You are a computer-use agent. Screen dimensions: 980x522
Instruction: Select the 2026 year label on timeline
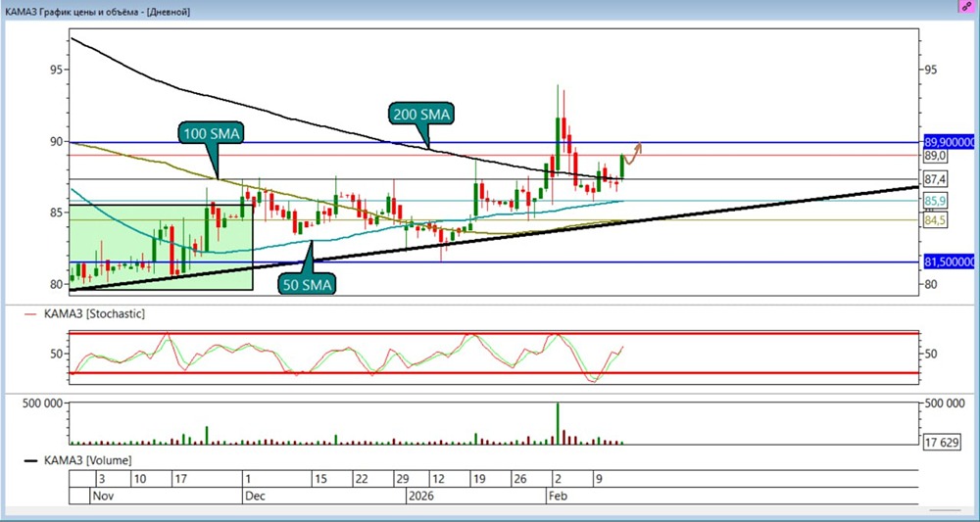[421, 497]
